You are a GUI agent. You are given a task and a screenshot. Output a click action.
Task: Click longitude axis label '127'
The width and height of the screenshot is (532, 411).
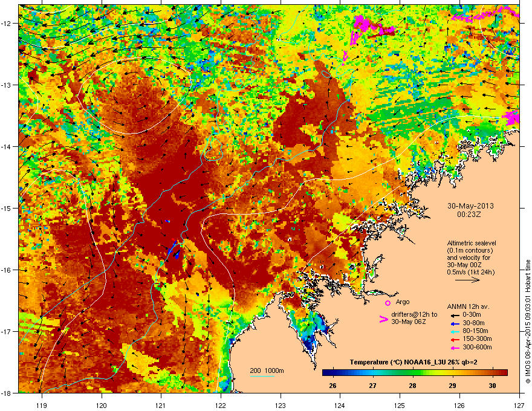pos(519,406)
